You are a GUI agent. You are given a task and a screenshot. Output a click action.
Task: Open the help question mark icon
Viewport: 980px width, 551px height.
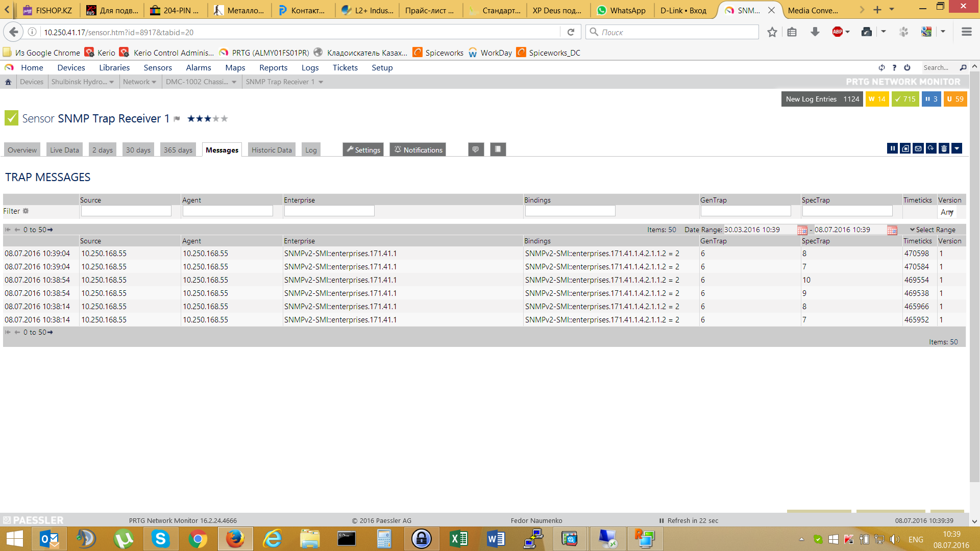pos(894,67)
